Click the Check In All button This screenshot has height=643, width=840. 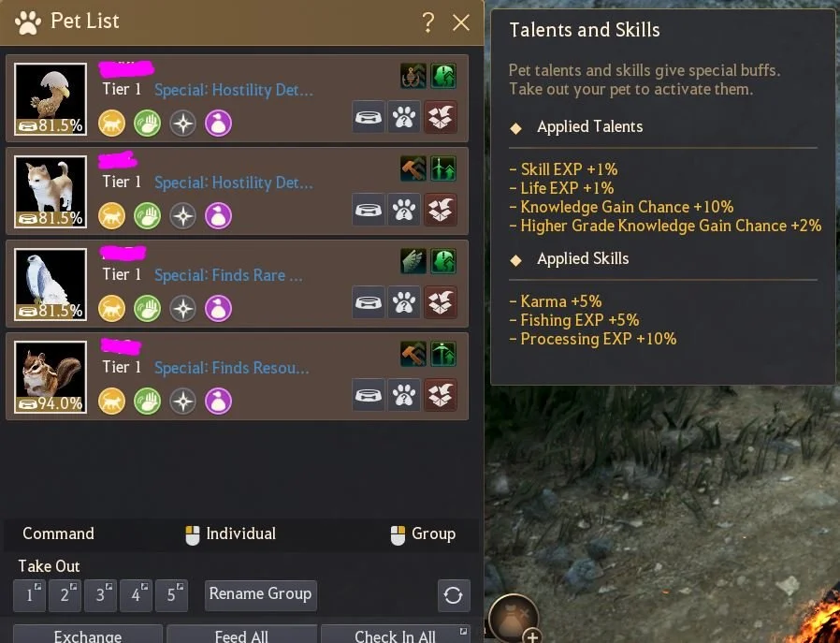396,634
